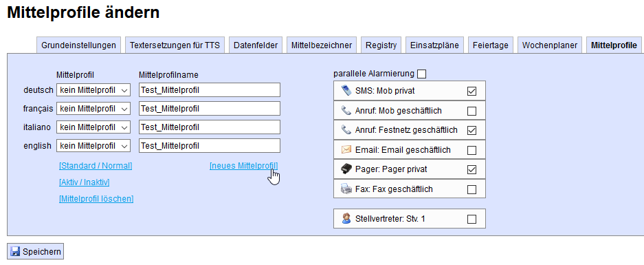
Task: Open the français Mittelprofil dropdown
Action: pos(93,109)
